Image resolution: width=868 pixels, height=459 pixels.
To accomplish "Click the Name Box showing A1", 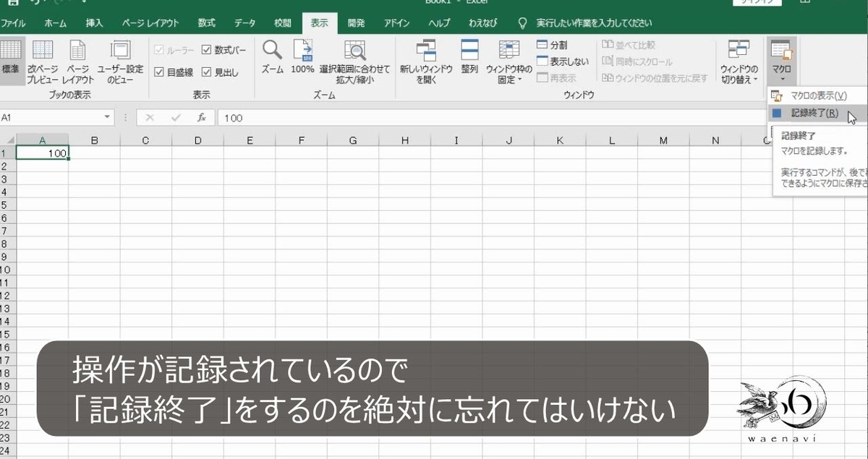I will 50,118.
